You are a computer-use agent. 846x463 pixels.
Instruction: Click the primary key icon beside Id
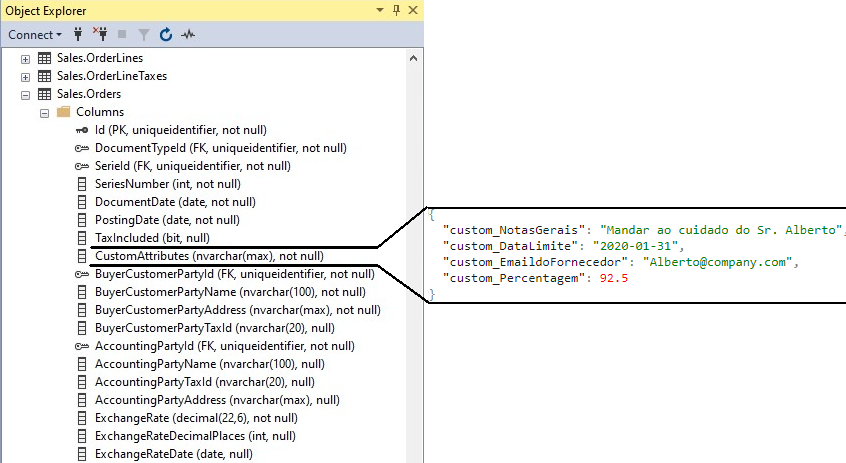pyautogui.click(x=82, y=130)
